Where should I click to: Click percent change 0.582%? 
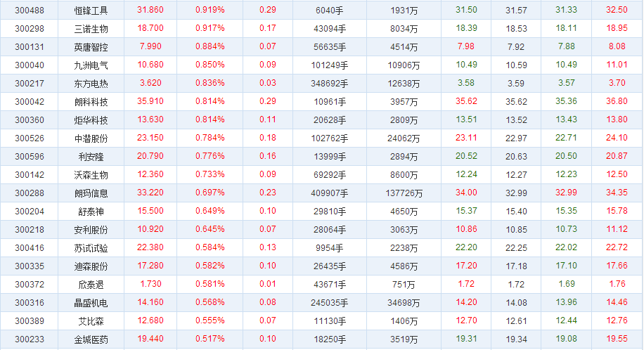point(210,266)
